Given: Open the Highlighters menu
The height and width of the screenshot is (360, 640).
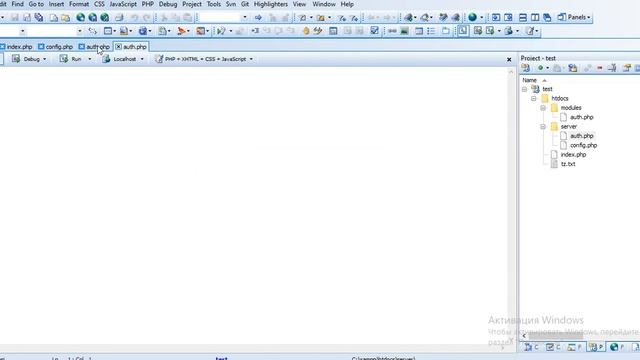Looking at the screenshot, I should click(x=271, y=4).
